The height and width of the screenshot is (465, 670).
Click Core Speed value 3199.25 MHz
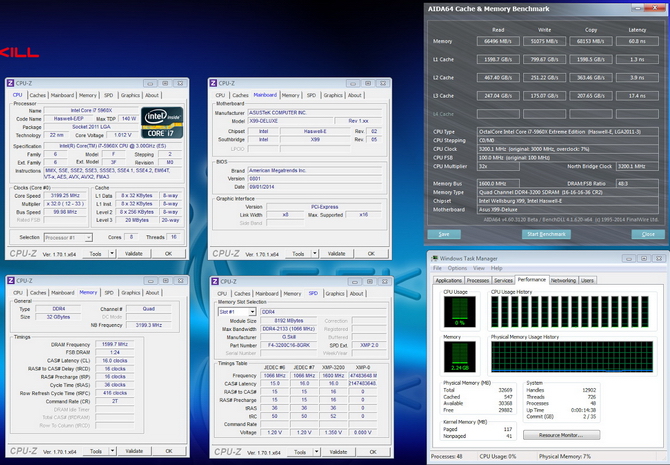point(65,196)
